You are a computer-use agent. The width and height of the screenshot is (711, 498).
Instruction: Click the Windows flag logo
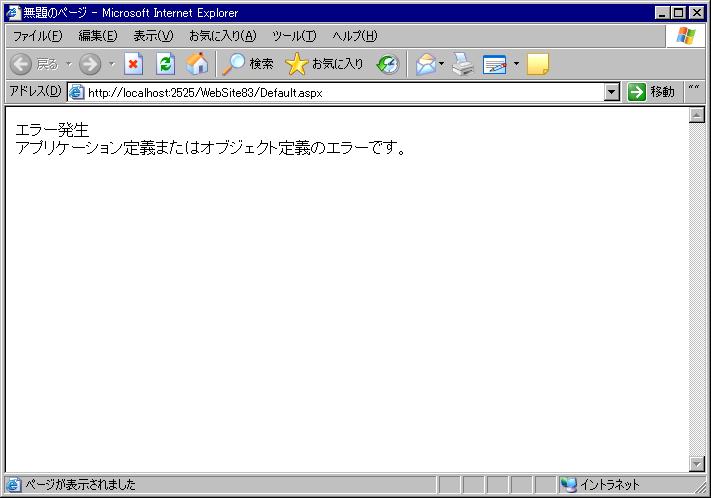click(686, 35)
